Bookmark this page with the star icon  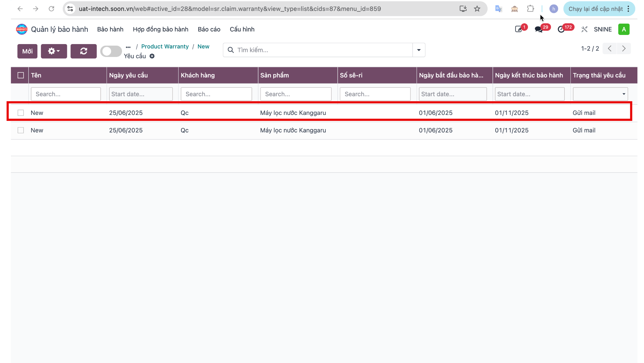tap(477, 9)
